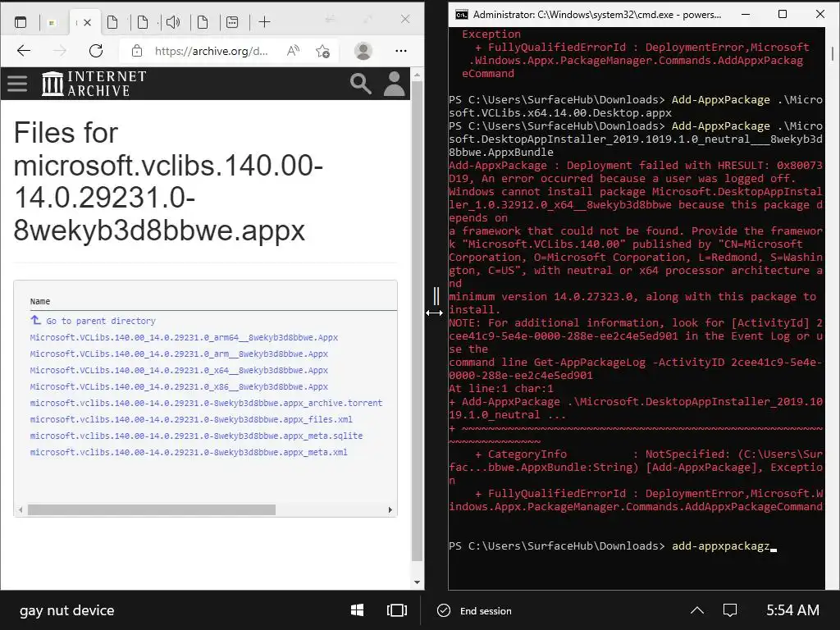Download the x86 VCLibs Appx file
This screenshot has height=630, width=840.
[179, 387]
